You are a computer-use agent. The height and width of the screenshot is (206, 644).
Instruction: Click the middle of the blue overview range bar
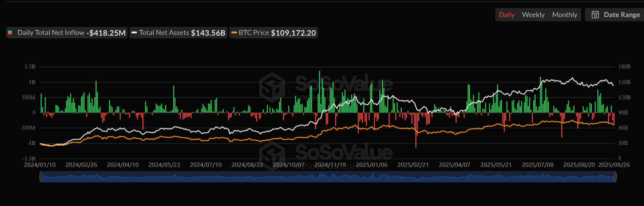pyautogui.click(x=328, y=177)
